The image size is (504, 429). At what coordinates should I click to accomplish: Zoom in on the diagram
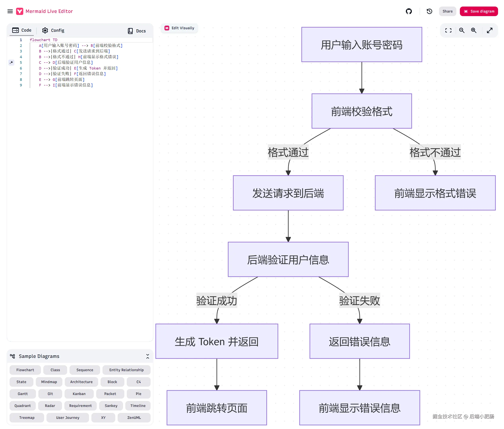(473, 30)
